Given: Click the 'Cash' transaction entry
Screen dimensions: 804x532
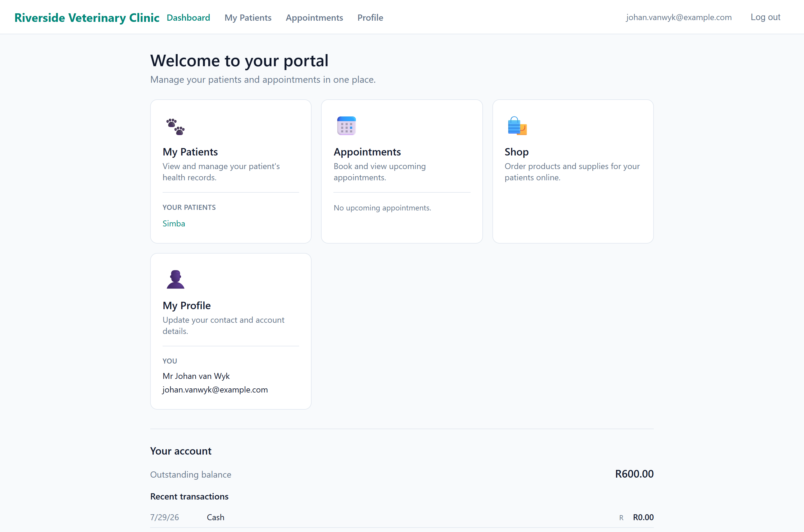Looking at the screenshot, I should pos(215,517).
